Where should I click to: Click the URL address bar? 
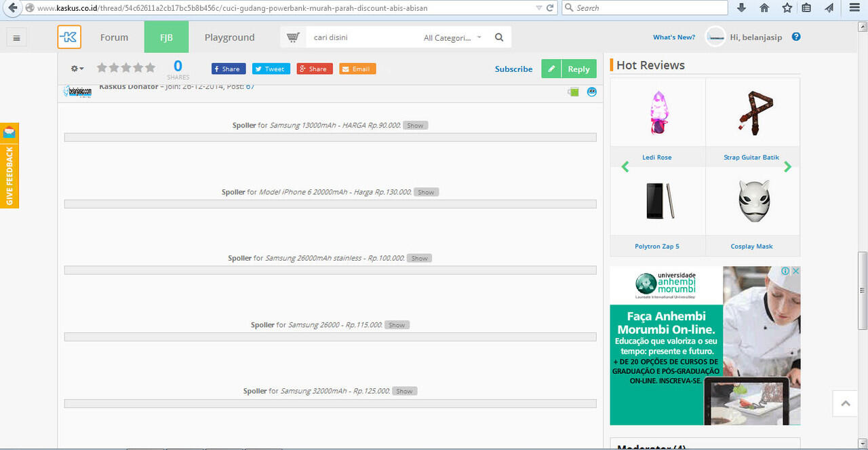[x=285, y=8]
